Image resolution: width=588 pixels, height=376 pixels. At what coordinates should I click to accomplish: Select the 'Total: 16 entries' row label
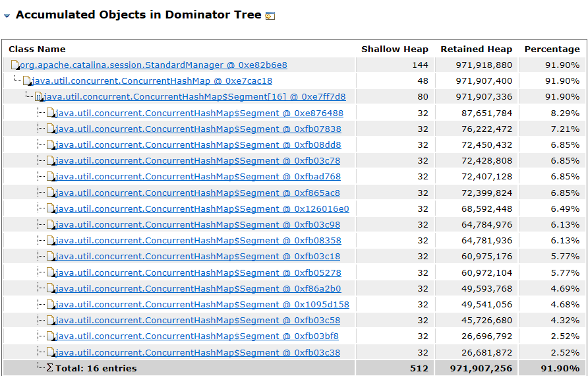coord(96,369)
